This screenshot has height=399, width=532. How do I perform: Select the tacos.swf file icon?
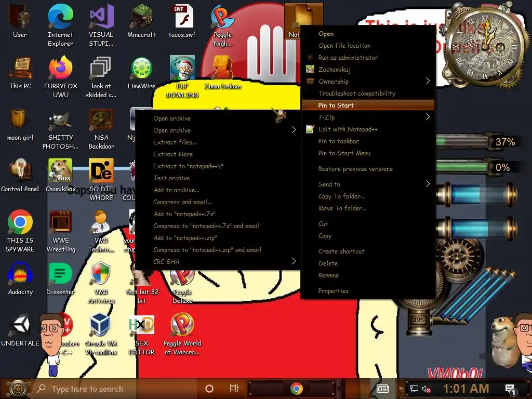pyautogui.click(x=182, y=21)
